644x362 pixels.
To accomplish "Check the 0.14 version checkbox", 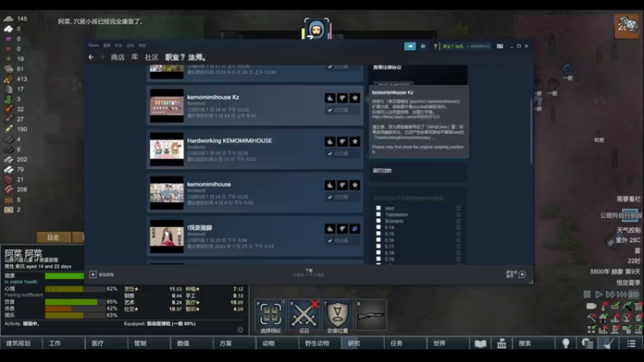I will [x=378, y=227].
